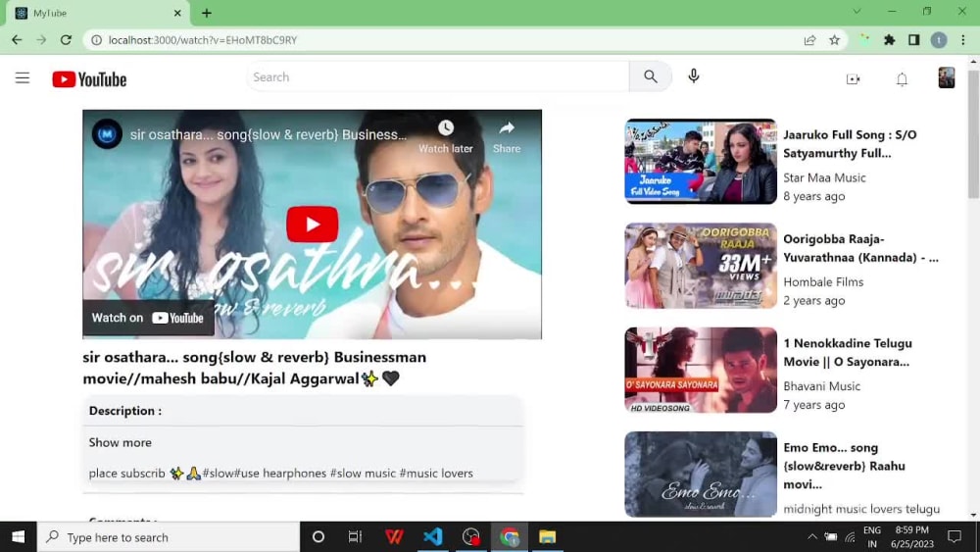
Task: Toggle the browser side panel icon
Action: click(913, 40)
